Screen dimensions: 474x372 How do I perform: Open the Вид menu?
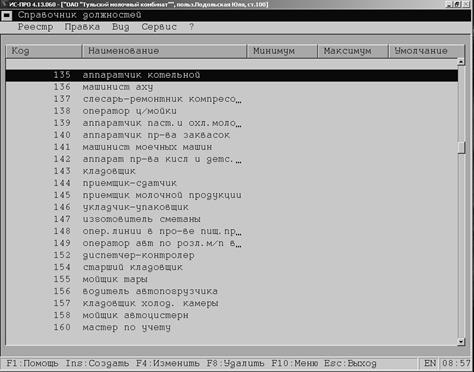pos(120,27)
